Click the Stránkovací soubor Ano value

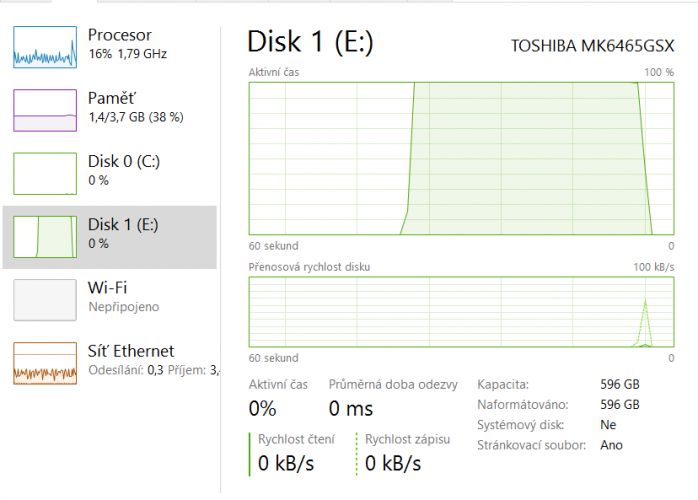click(x=611, y=445)
